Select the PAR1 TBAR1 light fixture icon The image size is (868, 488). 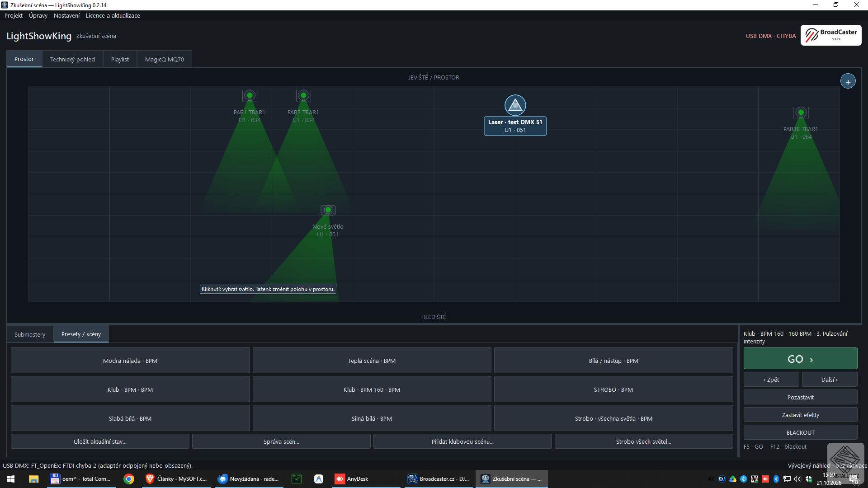pos(250,95)
